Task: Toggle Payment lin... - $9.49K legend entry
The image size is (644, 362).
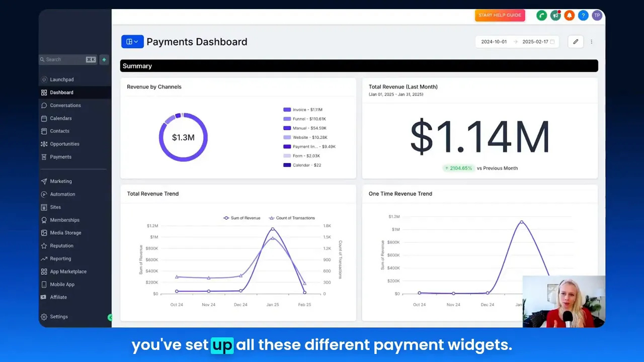Action: coord(309,147)
